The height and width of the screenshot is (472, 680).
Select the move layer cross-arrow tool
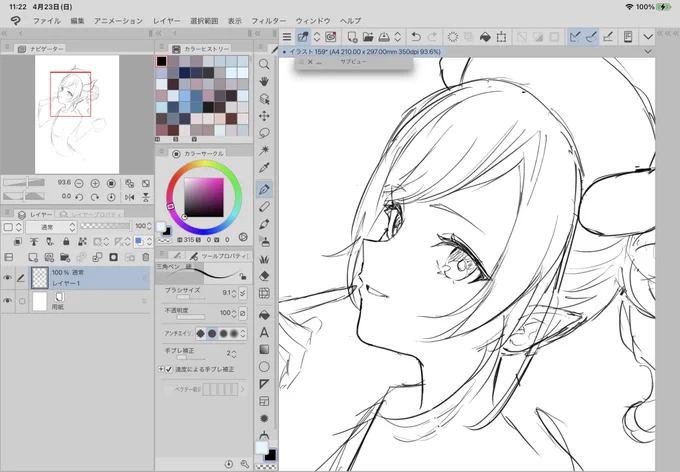264,116
